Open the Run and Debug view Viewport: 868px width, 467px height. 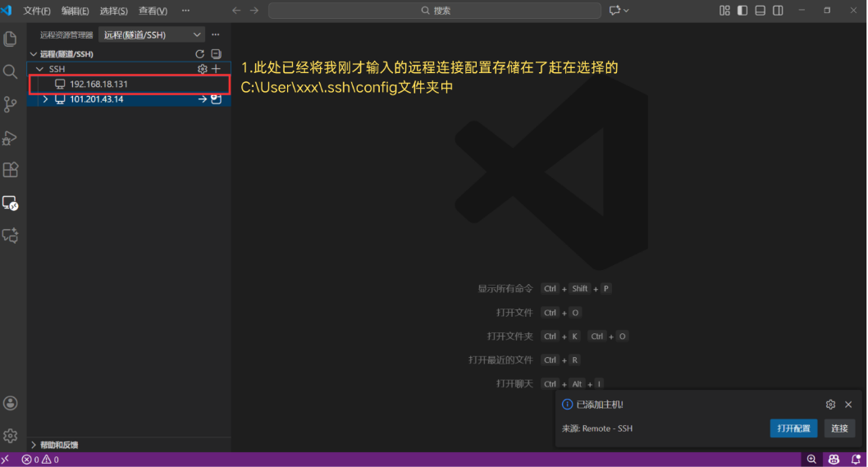click(x=10, y=137)
